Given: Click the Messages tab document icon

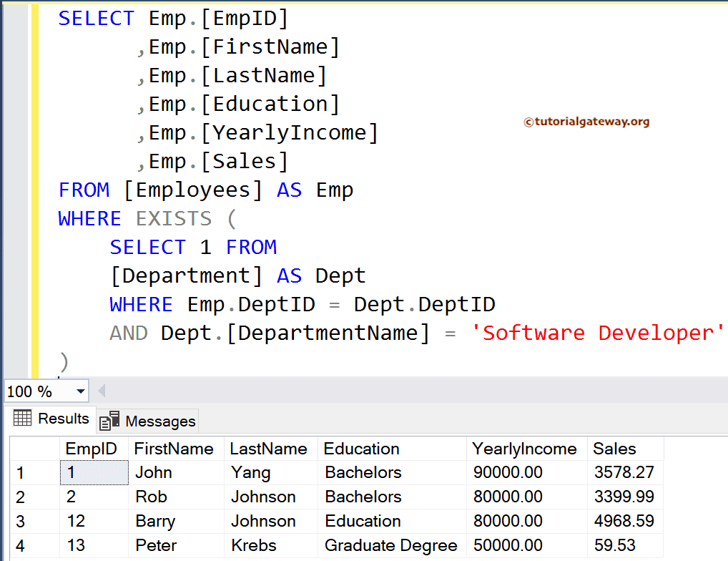Looking at the screenshot, I should [109, 421].
